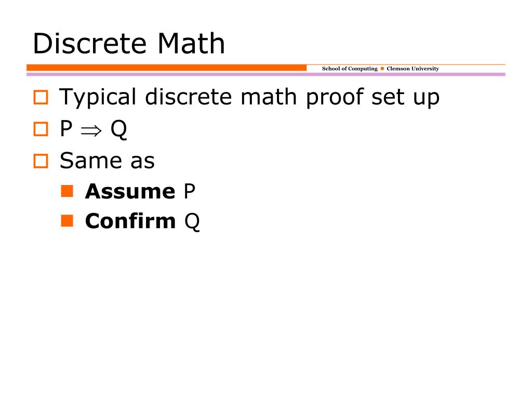Click the small orange square in the header

[x=382, y=69]
